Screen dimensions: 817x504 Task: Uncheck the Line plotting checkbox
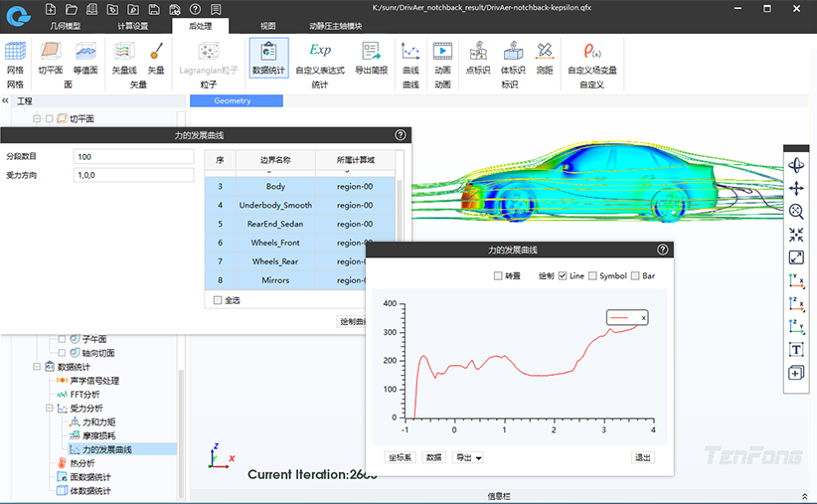[564, 275]
